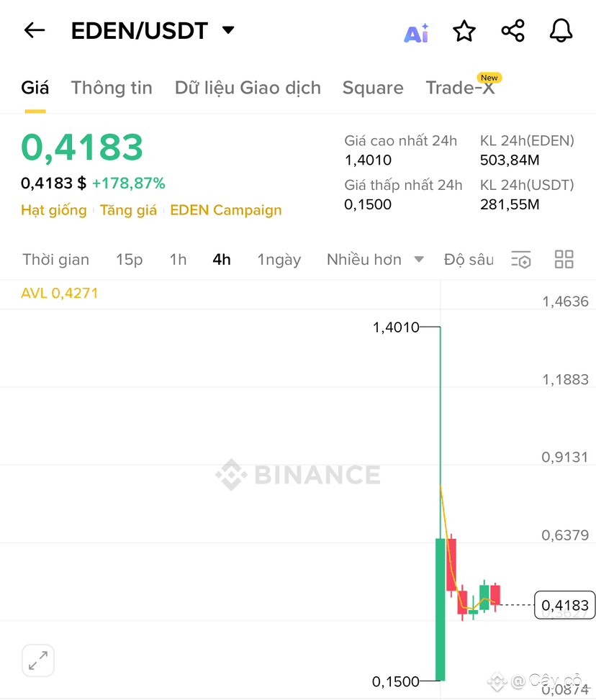Viewport: 596px width, 700px height.
Task: Open Dữ liệu Giao dịch tab
Action: point(248,88)
